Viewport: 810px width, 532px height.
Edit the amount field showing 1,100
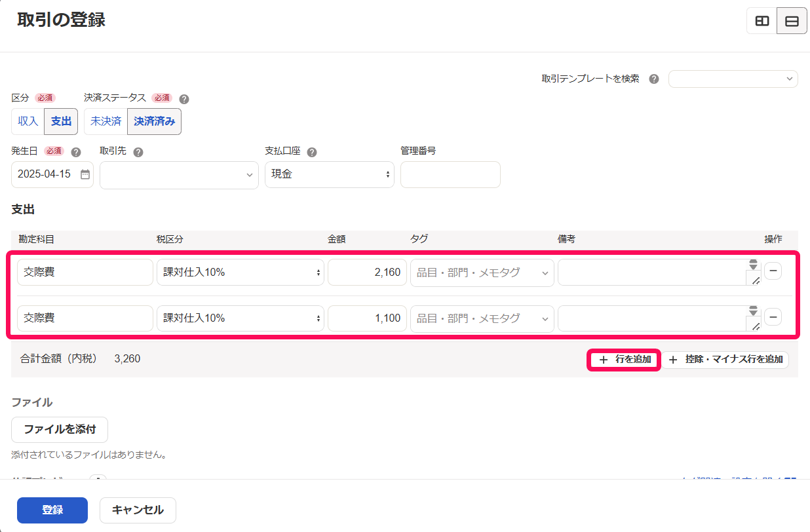click(x=367, y=318)
